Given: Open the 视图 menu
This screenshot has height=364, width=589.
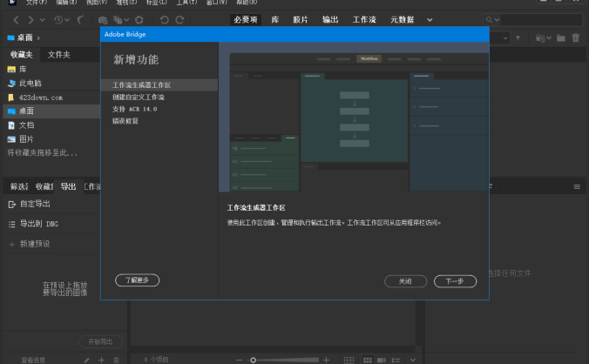Looking at the screenshot, I should click(97, 3).
